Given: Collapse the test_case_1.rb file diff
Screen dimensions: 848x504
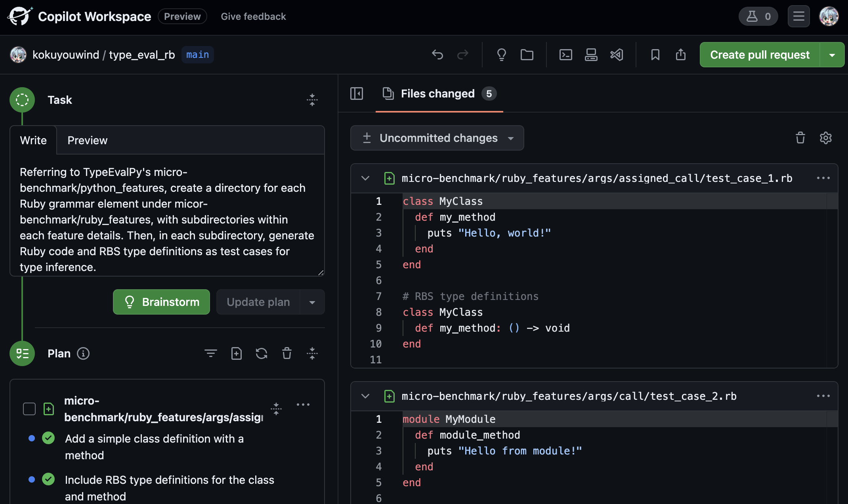Looking at the screenshot, I should (365, 178).
